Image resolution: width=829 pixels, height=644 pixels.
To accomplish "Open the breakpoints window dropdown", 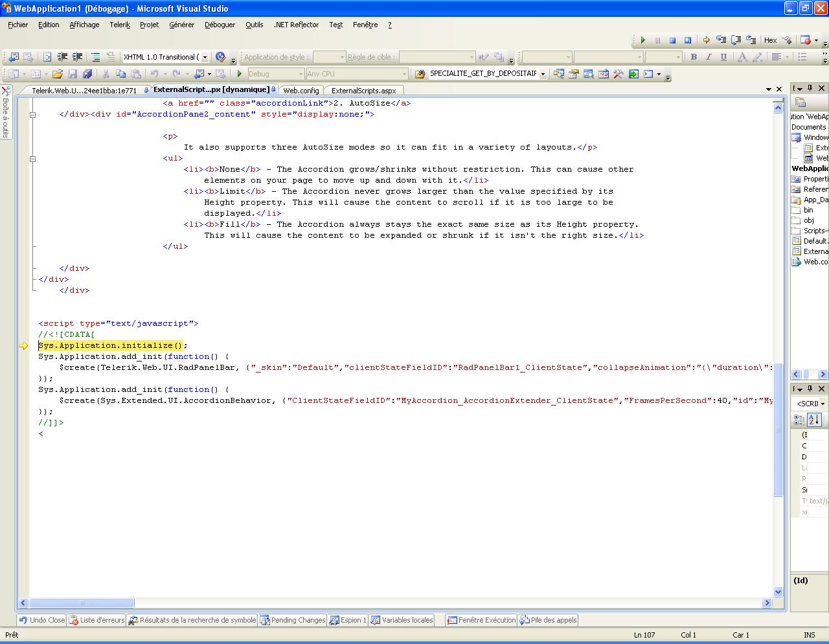I will pos(816,40).
